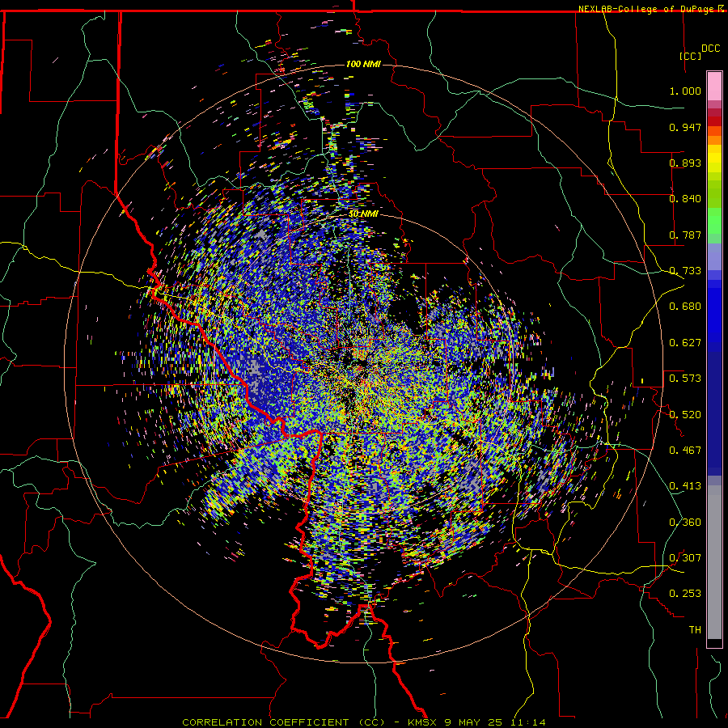Viewport: 728px width, 728px height.
Task: Select the 0.307 legend value
Action: [x=685, y=558]
